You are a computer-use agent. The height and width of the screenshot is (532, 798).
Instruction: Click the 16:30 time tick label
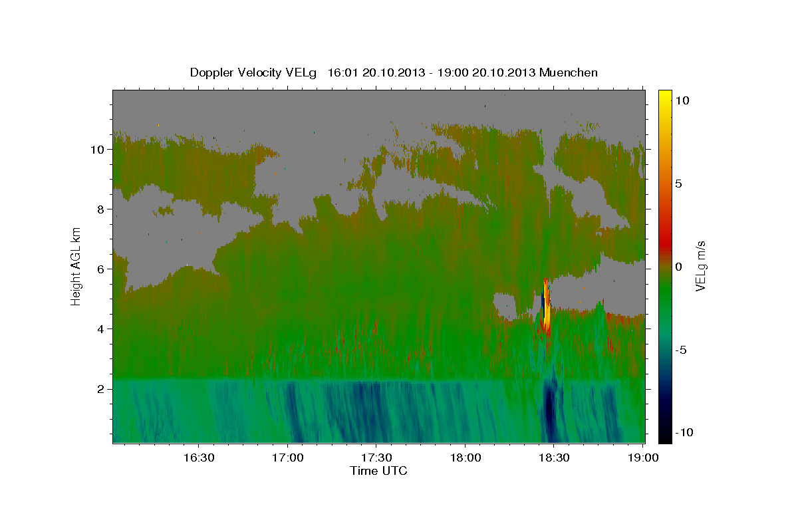point(198,458)
